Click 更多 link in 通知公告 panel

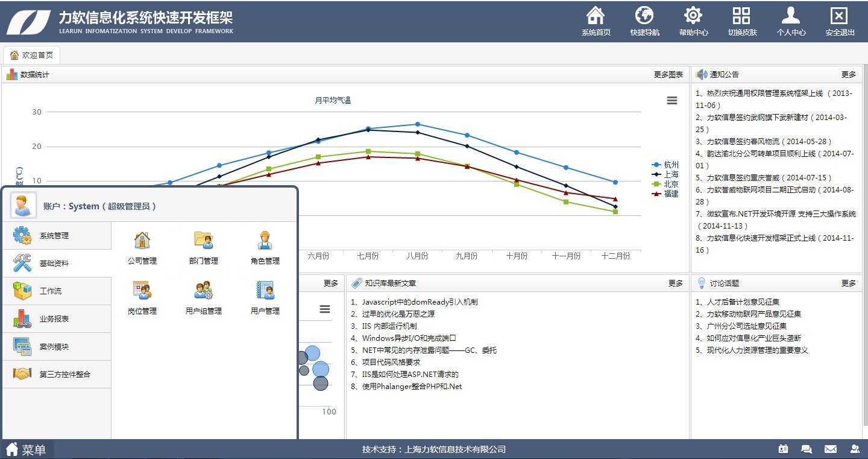tap(849, 75)
